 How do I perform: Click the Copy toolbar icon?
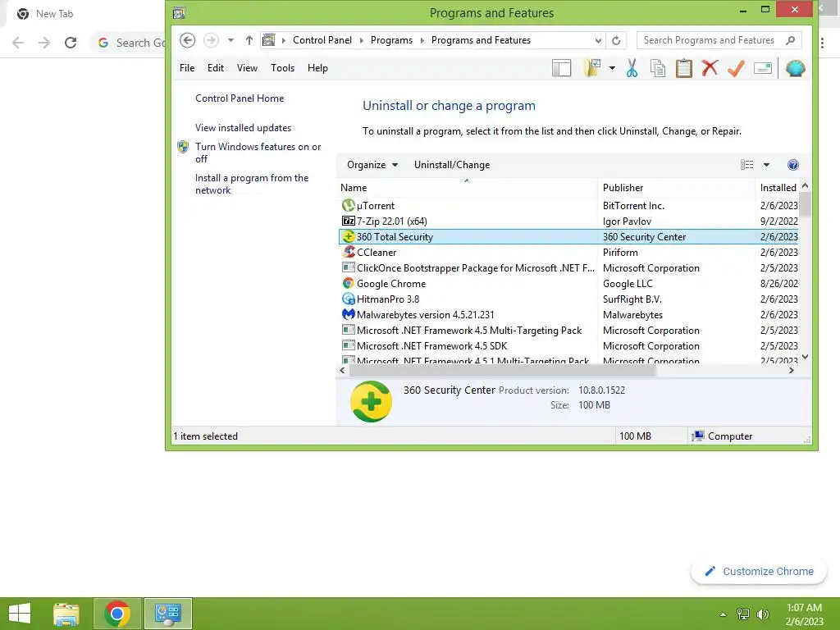click(657, 69)
